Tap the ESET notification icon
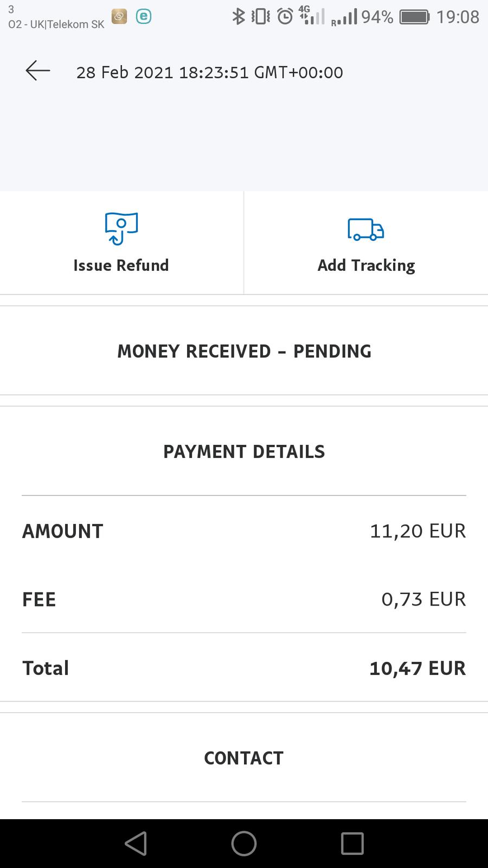 143,17
